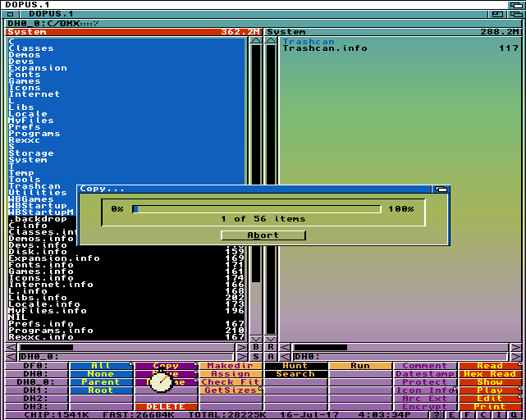Click the Q quit gadget in status bar
The image size is (526, 420).
tap(515, 415)
